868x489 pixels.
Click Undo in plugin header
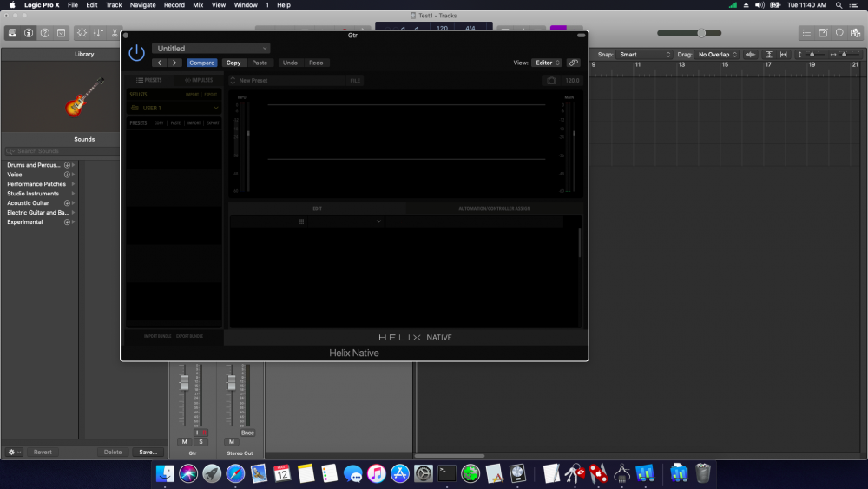click(x=290, y=63)
